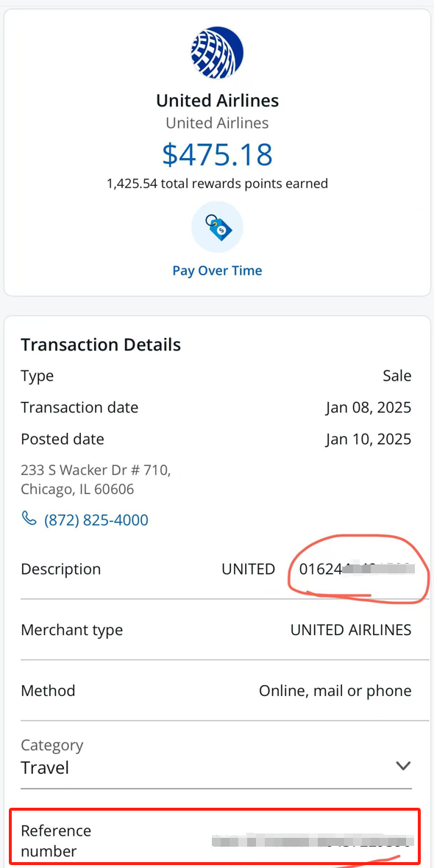Viewport: 434px width, 868px height.
Task: Tap the Transaction date Jan 08, 2025
Action: pos(369,408)
